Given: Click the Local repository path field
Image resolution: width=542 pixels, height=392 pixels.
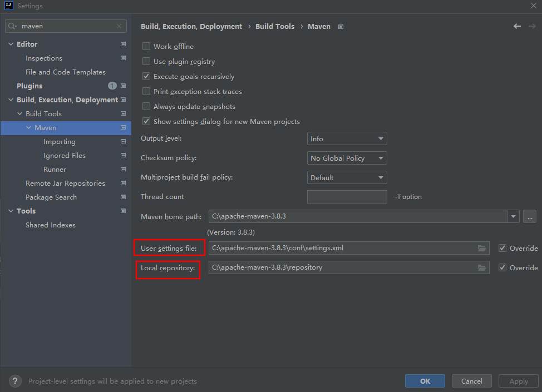Looking at the screenshot, I should click(x=349, y=267).
